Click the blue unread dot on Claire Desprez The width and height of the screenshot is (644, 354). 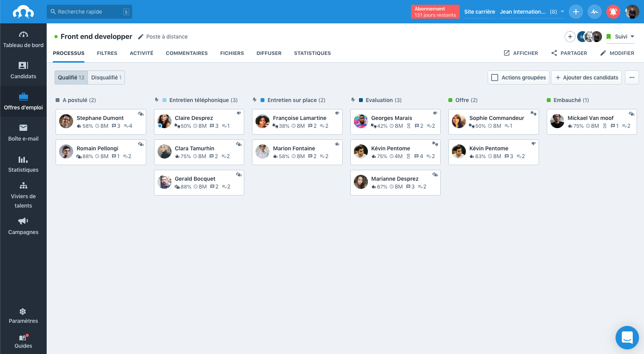160,126
